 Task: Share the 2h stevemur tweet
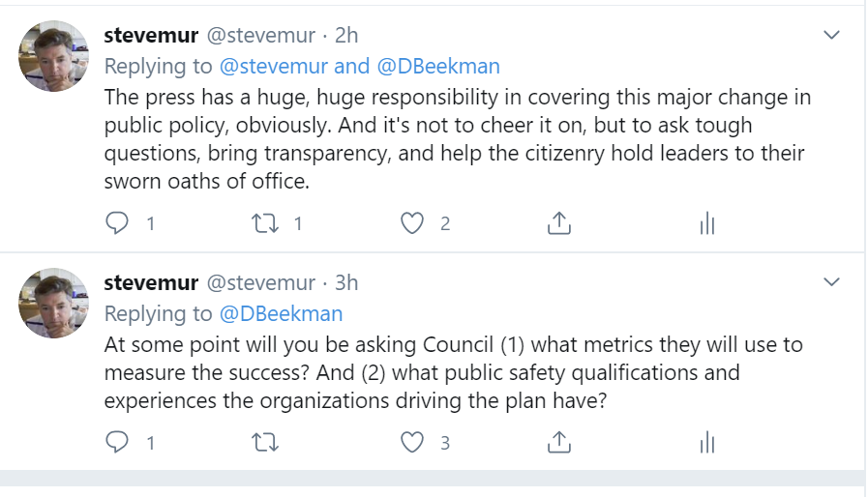tap(558, 223)
